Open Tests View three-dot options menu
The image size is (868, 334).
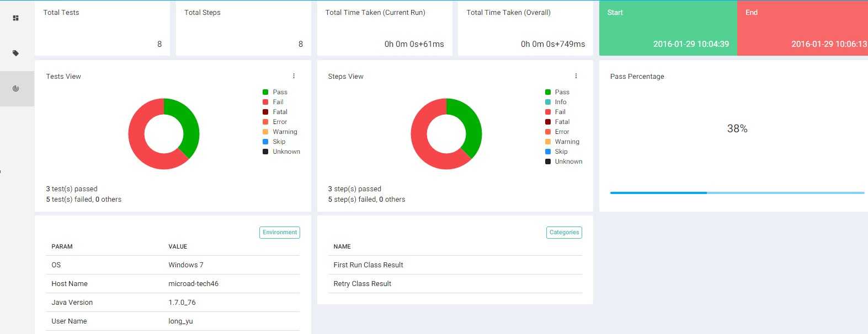click(294, 76)
